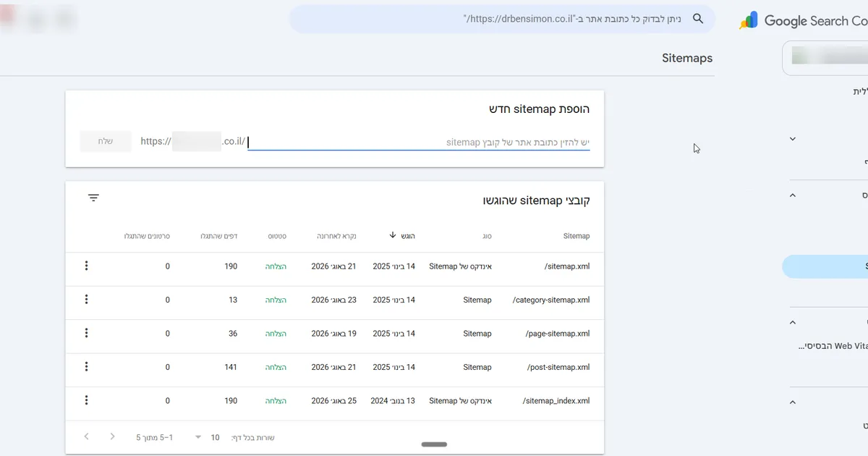
Task: Click the date 23 באוג׳ 2026
Action: (333, 300)
